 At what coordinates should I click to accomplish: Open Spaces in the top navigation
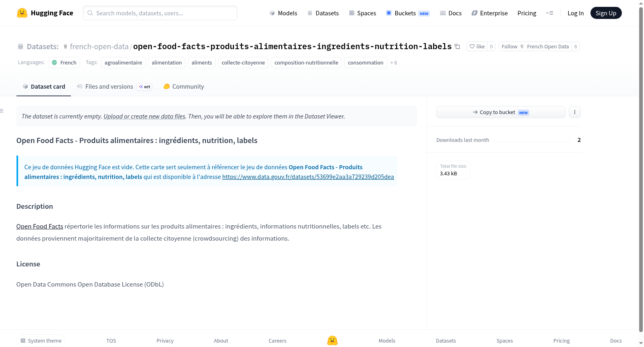[363, 13]
